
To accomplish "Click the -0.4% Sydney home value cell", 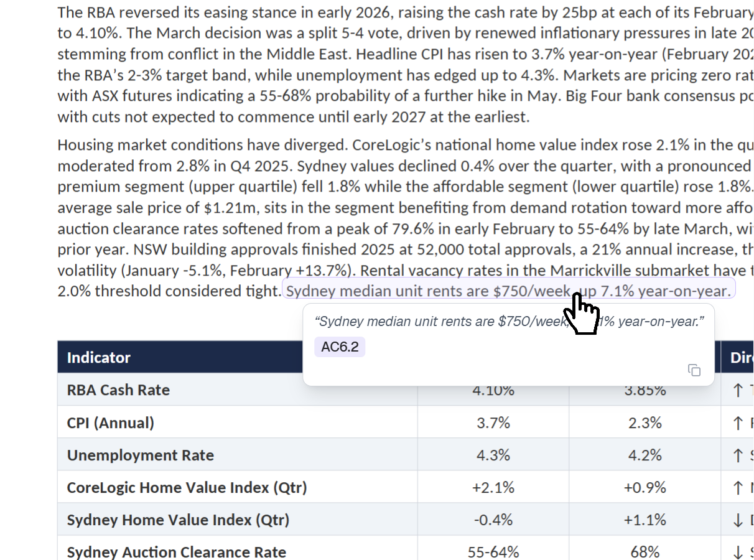I will [x=493, y=520].
